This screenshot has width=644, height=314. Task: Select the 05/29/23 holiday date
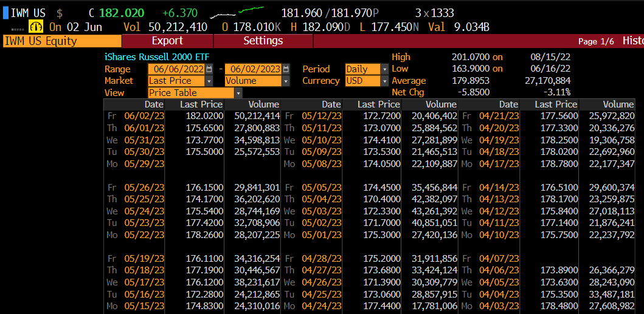point(144,164)
